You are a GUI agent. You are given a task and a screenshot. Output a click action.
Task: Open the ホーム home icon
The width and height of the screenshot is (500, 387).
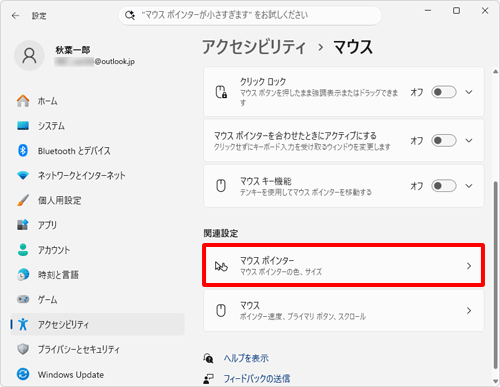click(x=23, y=101)
